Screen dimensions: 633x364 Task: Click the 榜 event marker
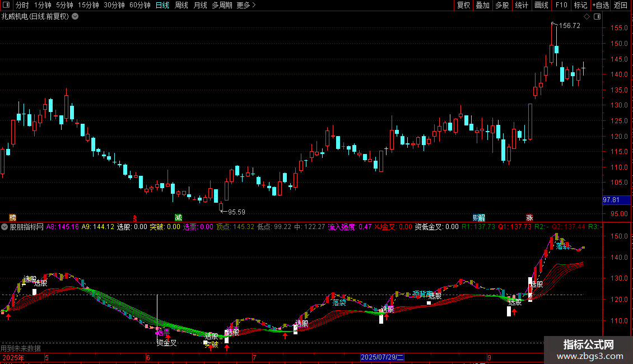pyautogui.click(x=12, y=217)
